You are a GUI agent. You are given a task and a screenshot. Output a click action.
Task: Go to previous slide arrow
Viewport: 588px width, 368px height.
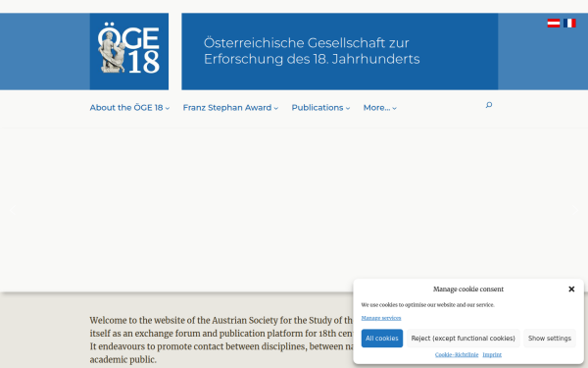(13, 210)
